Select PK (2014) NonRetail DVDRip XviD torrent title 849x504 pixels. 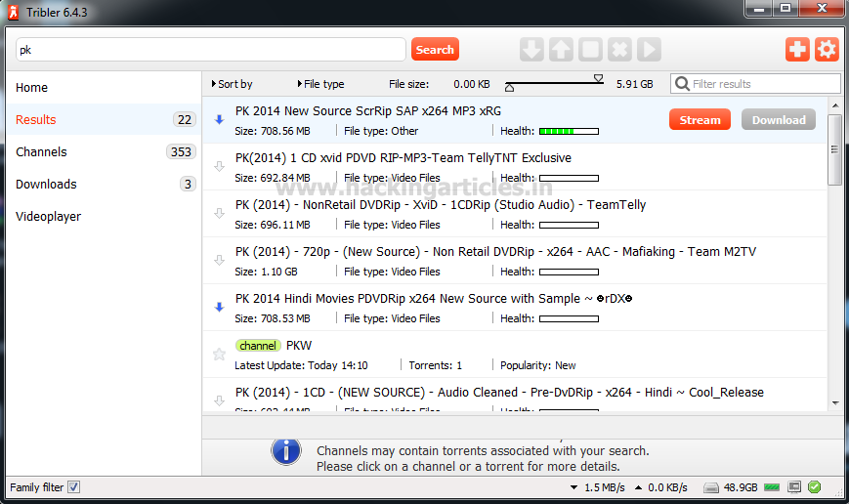(x=441, y=205)
